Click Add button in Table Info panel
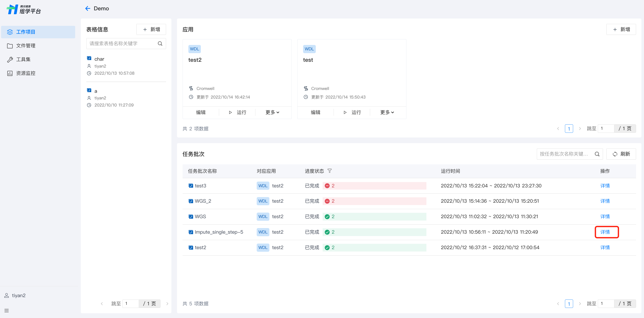 tap(151, 29)
